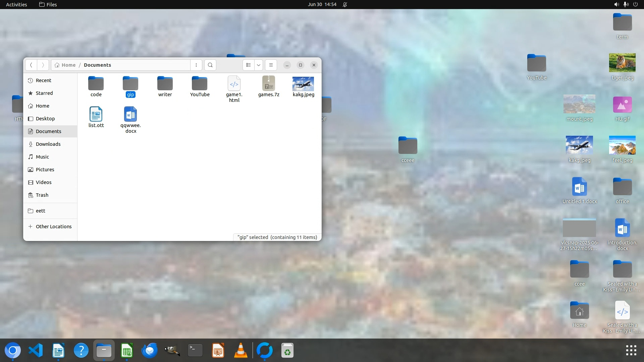The width and height of the screenshot is (644, 362).
Task: Select the list.ott template file
Action: 96,115
